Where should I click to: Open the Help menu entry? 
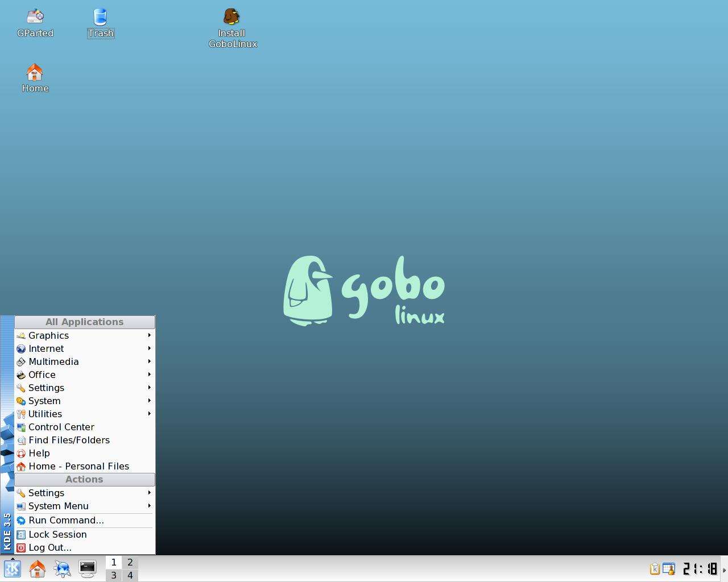pos(85,453)
